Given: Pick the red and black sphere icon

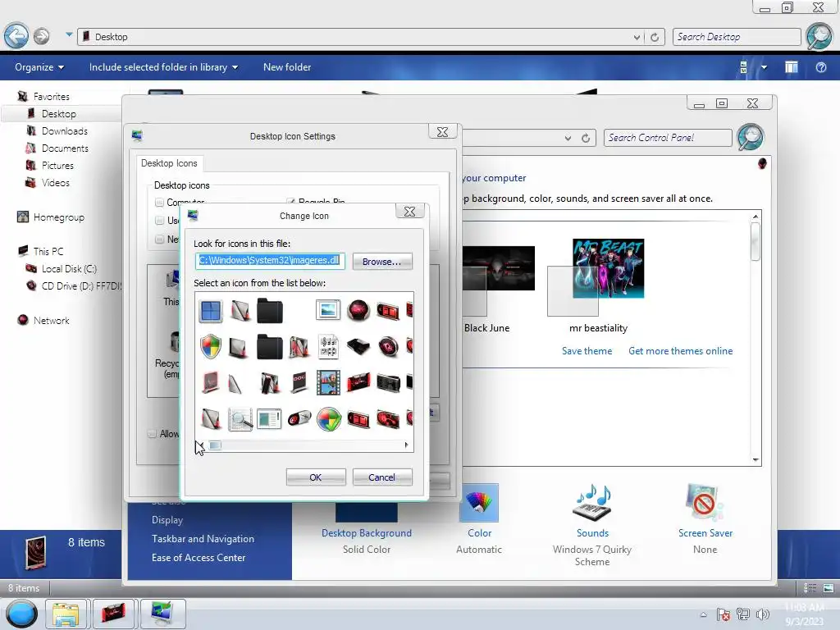Looking at the screenshot, I should [358, 310].
